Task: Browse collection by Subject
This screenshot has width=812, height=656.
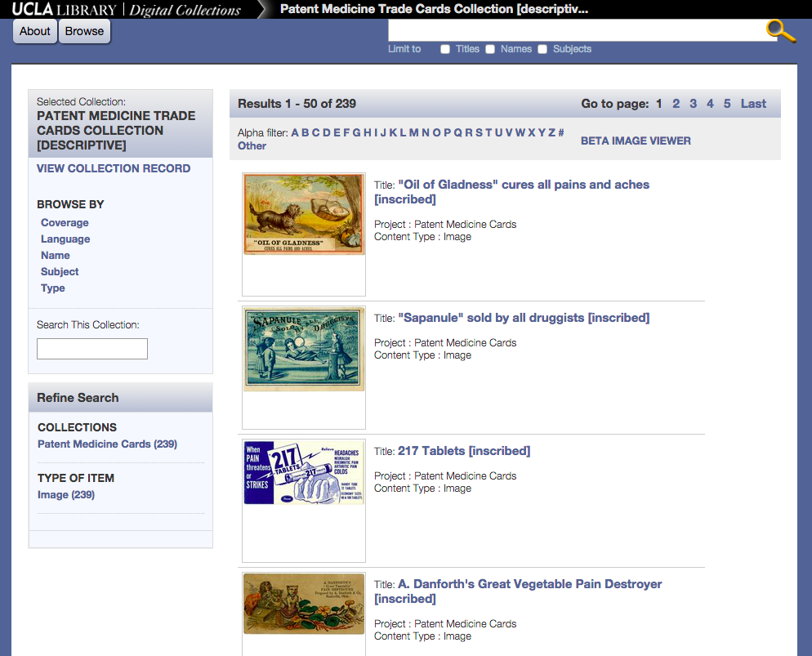Action: (x=60, y=271)
